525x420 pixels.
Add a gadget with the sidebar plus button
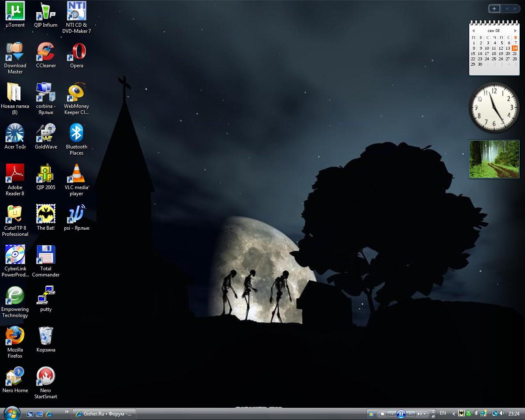coord(494,9)
